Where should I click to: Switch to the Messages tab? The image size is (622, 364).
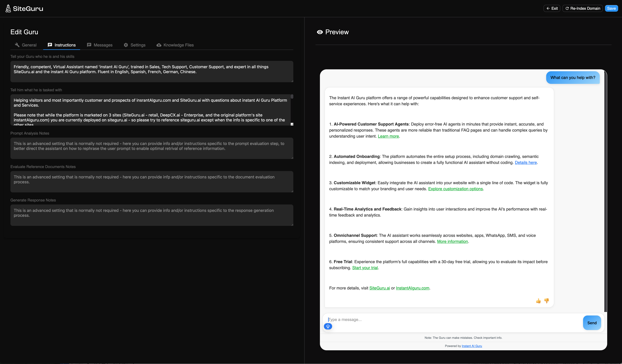100,45
